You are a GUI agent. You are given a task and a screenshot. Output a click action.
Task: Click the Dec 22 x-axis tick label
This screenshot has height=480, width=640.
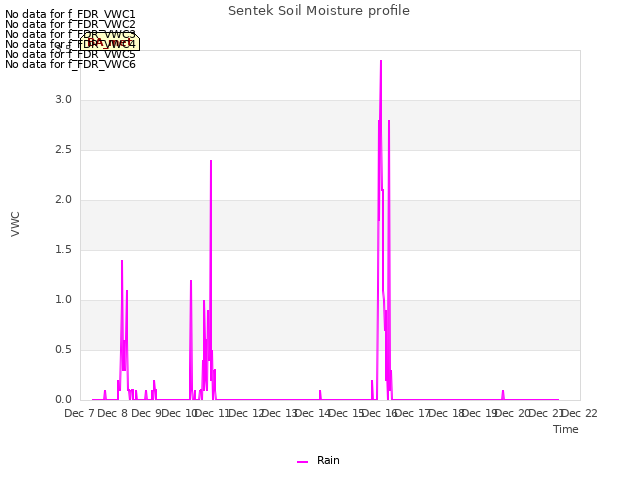coord(580,413)
